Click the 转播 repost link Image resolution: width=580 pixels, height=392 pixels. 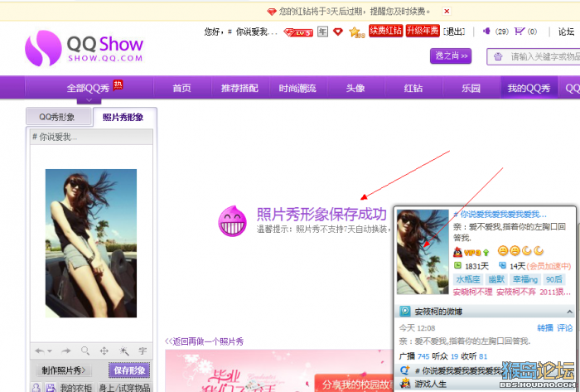545,327
